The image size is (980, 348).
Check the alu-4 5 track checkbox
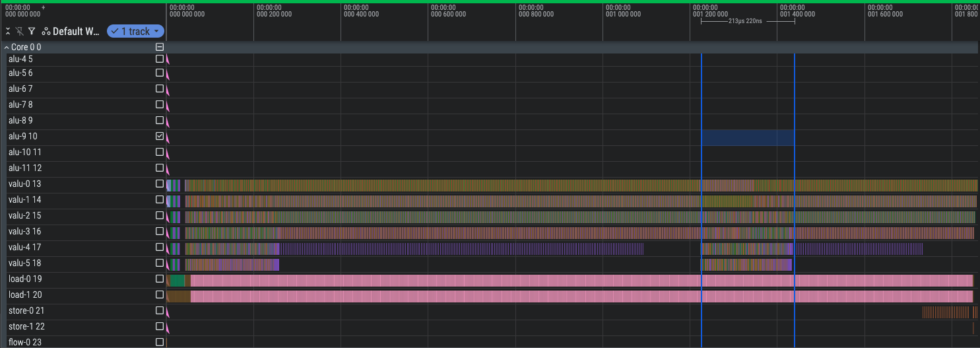coord(159,59)
